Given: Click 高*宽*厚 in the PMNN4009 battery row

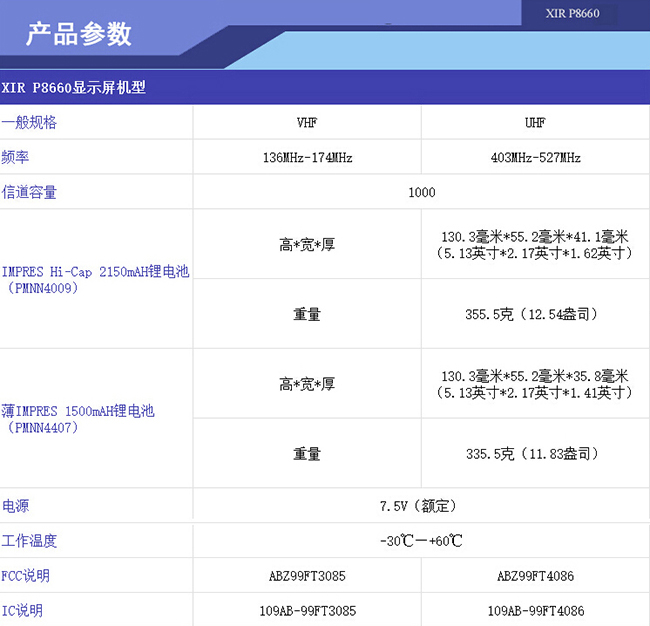Looking at the screenshot, I should coord(307,245).
